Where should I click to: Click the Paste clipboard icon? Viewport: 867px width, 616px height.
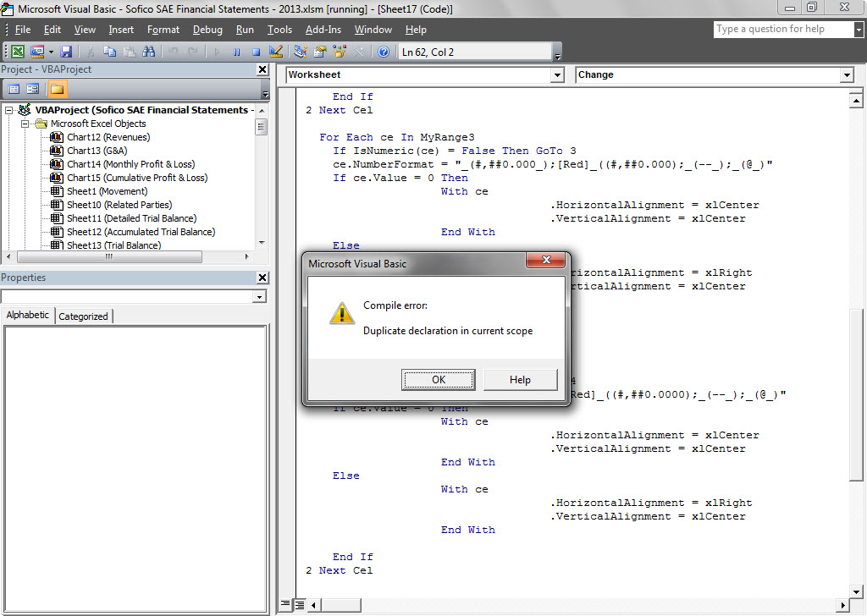[x=130, y=52]
